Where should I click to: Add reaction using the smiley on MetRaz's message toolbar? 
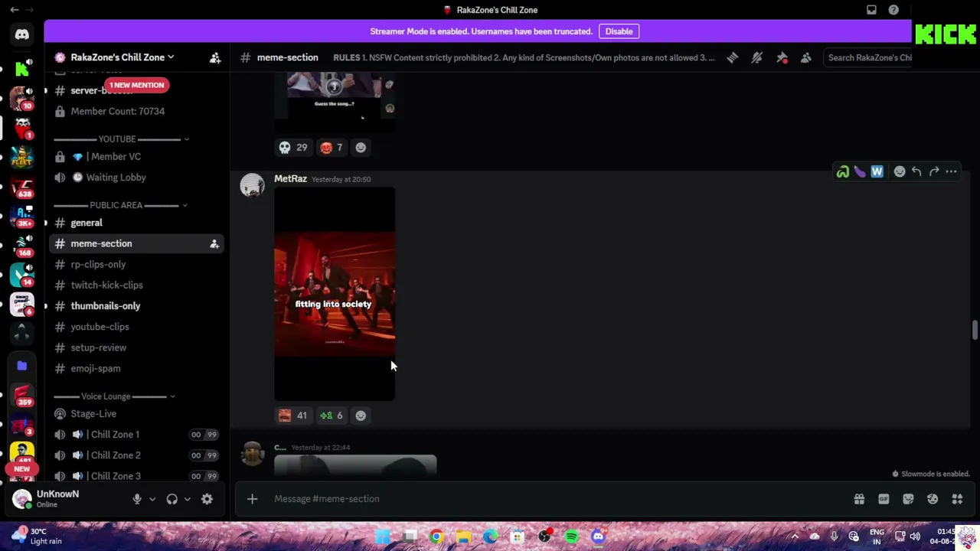tap(900, 171)
